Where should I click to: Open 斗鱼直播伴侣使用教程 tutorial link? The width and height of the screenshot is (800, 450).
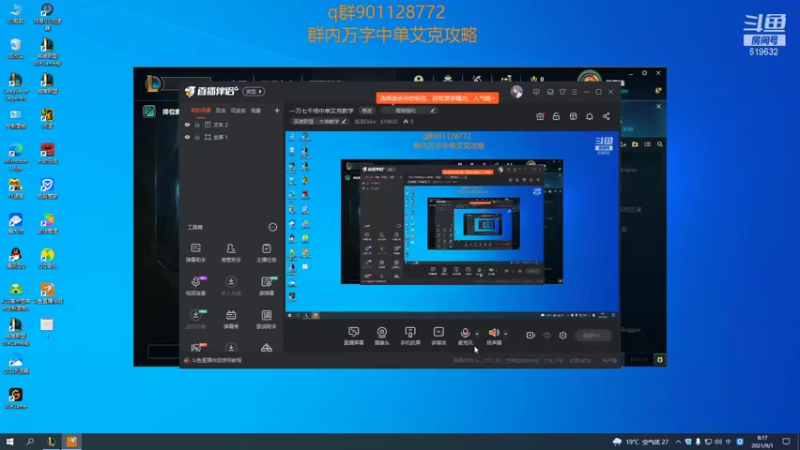tap(216, 360)
